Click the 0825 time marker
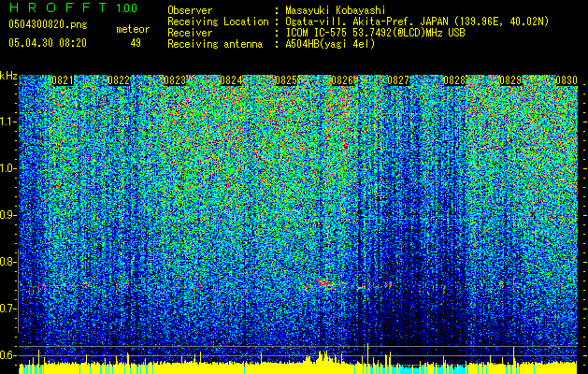588x374 pixels. click(286, 80)
